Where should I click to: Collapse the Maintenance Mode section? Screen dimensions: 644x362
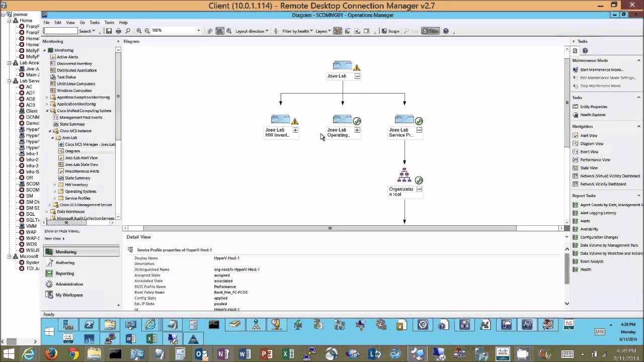click(x=639, y=60)
